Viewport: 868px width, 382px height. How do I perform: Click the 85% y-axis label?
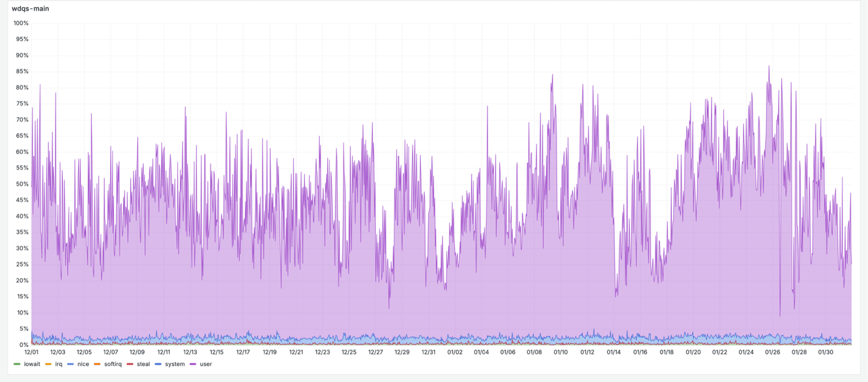coord(22,72)
